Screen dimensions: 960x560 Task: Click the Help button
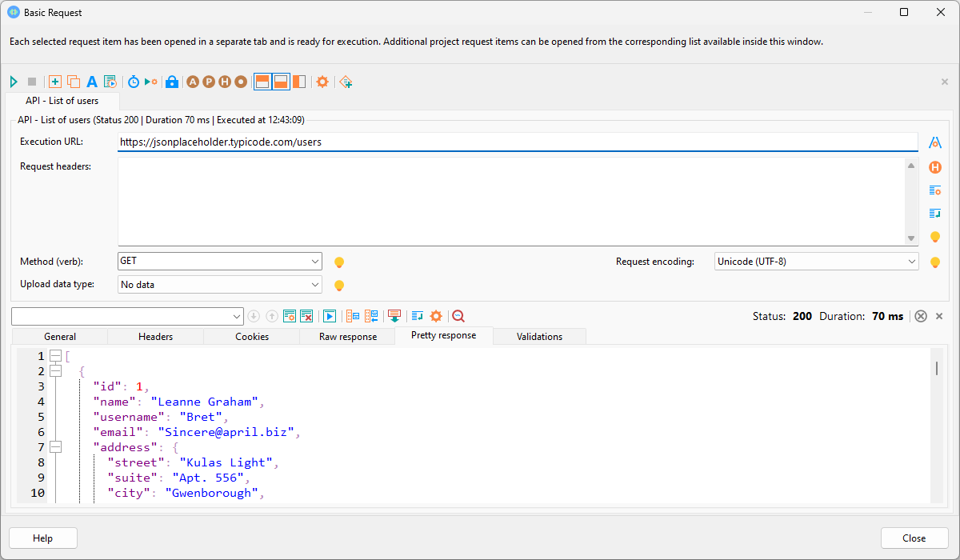pyautogui.click(x=43, y=538)
